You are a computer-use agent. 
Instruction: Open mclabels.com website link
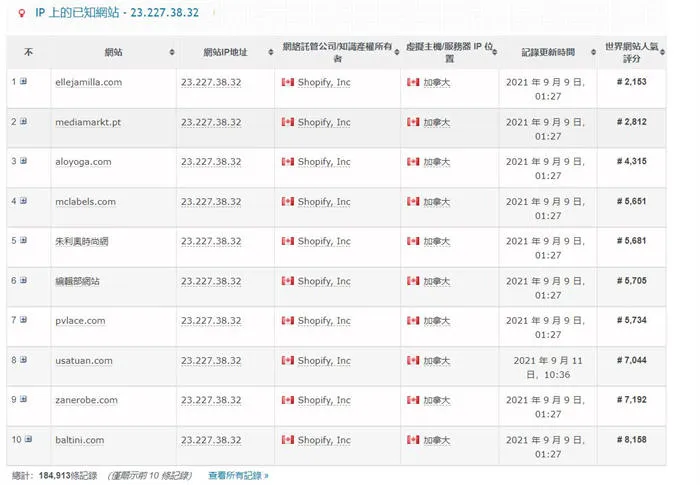coord(85,201)
